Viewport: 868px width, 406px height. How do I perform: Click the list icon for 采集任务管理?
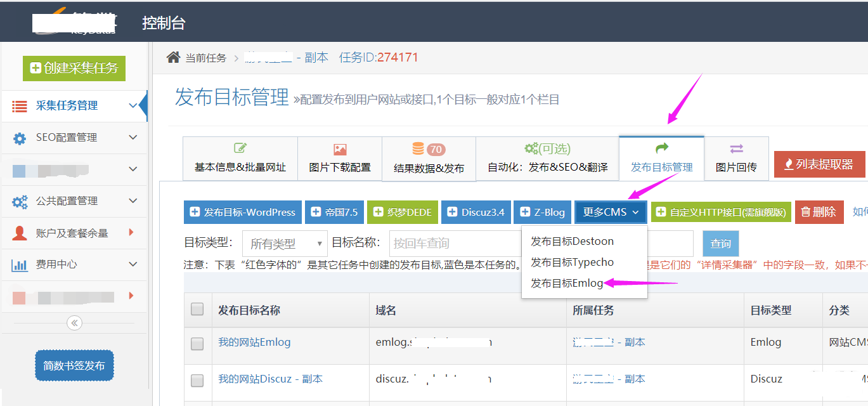[x=20, y=106]
